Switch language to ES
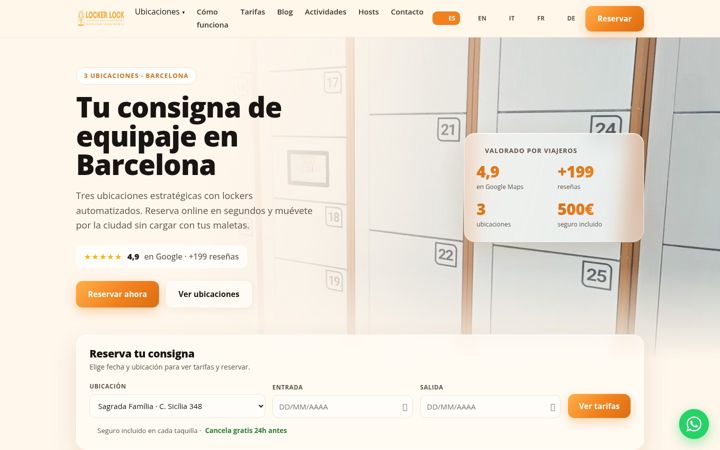Screen dimensions: 720x450 pos(446,18)
